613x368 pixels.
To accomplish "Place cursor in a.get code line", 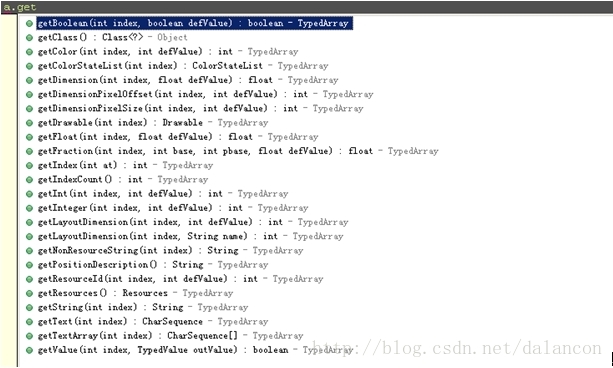I will click(306, 7).
